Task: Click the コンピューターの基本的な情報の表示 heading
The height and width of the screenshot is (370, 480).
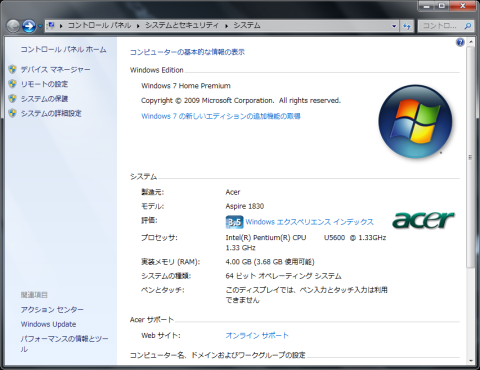Action: point(187,52)
